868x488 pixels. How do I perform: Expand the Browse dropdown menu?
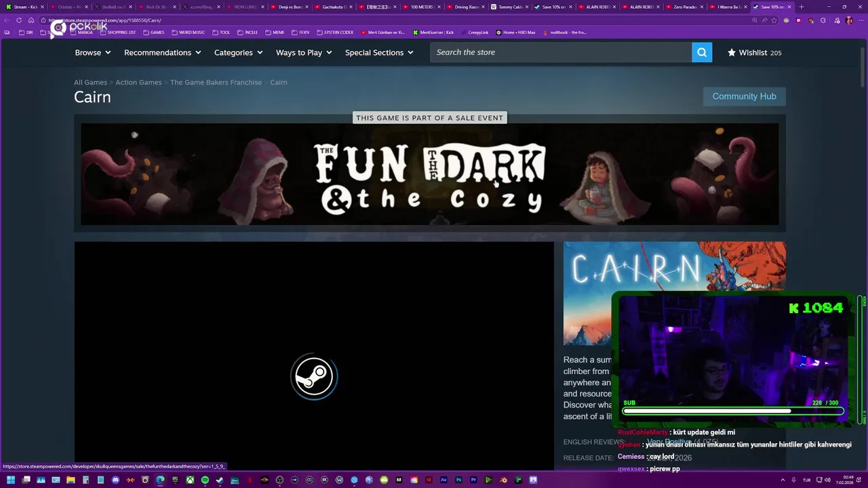[x=93, y=52]
